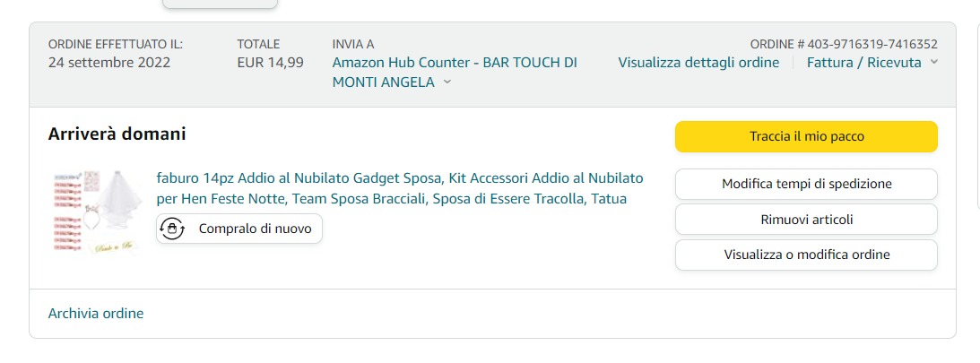Click the Arriverà domani delivery status heading
Viewport: 980px width, 363px height.
[117, 134]
